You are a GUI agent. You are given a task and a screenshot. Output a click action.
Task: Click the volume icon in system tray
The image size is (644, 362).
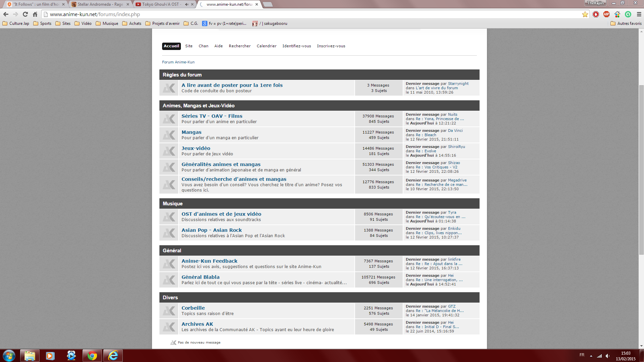click(607, 356)
